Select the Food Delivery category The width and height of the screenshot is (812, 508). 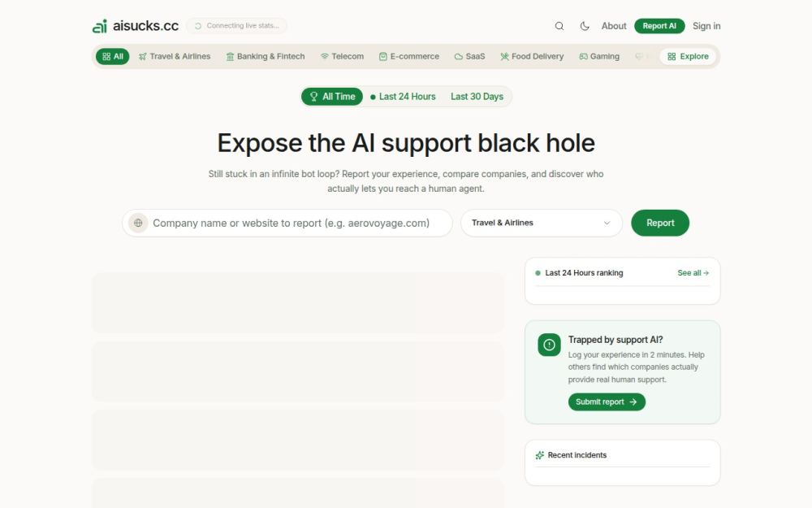click(x=532, y=57)
